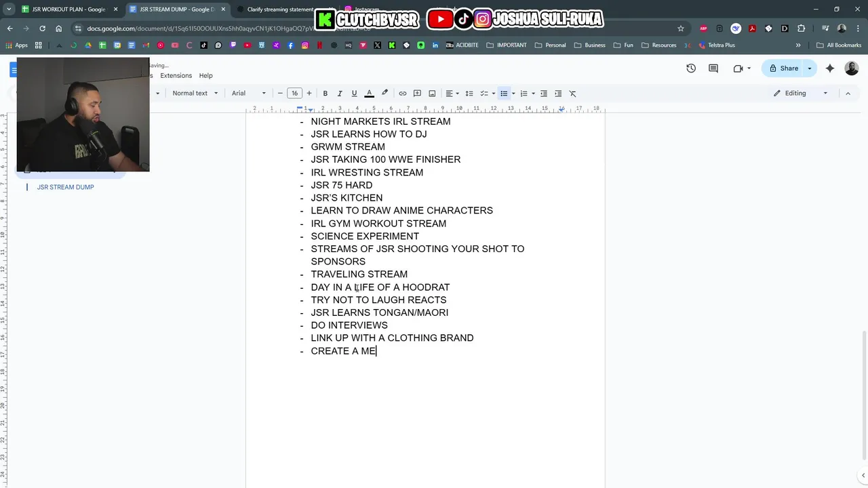Click the line "DO INTERVIEWS"
Image resolution: width=868 pixels, height=488 pixels.
coord(349,325)
